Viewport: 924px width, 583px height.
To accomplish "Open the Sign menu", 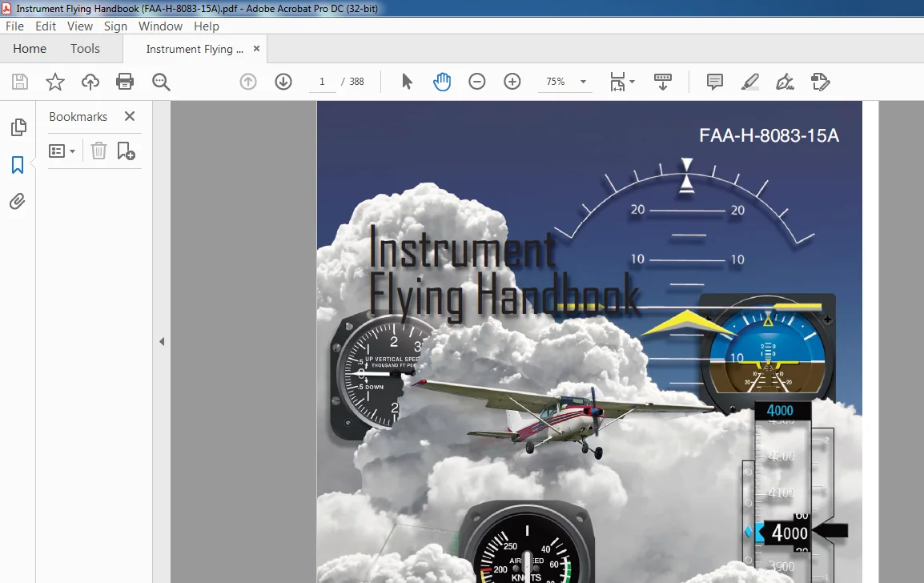I will pyautogui.click(x=115, y=26).
